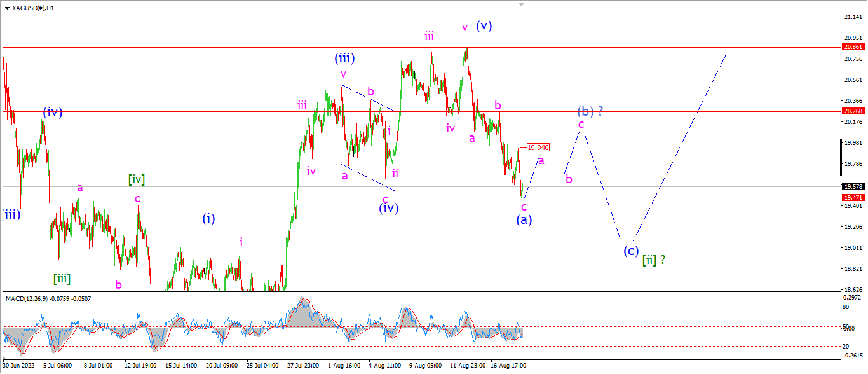Click the "16 Aug 17:00" time axis label

pyautogui.click(x=510, y=366)
